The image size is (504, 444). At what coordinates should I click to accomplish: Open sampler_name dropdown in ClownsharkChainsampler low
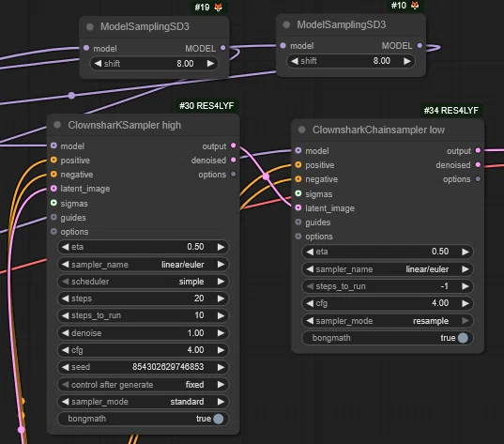click(x=388, y=269)
